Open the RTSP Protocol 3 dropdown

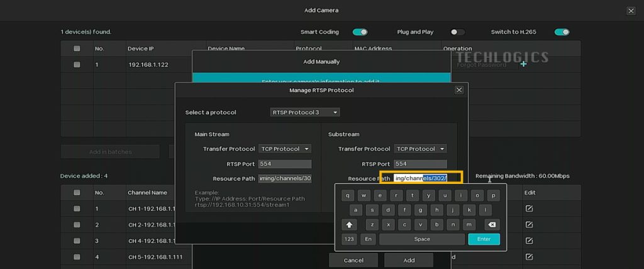pos(305,112)
